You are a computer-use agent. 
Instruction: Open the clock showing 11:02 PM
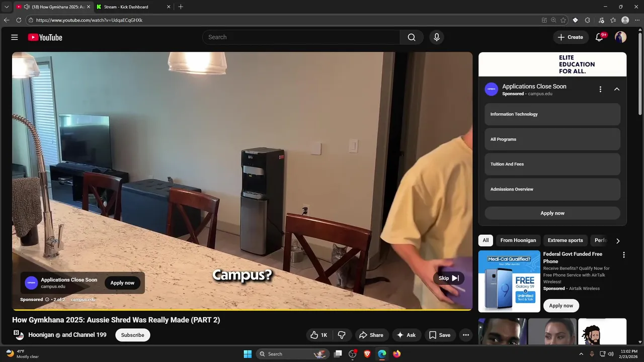(629, 354)
